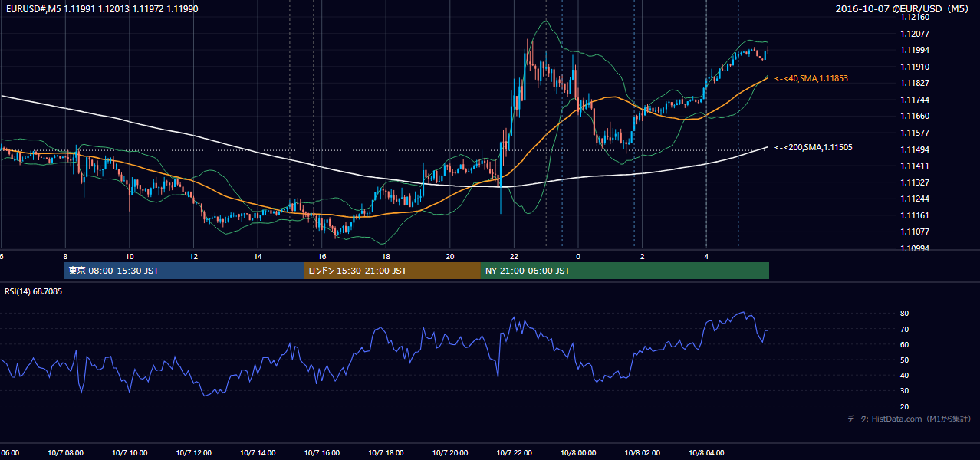This screenshot has height=460, width=980.
Task: Click price level 1.11994 on the axis
Action: click(915, 50)
